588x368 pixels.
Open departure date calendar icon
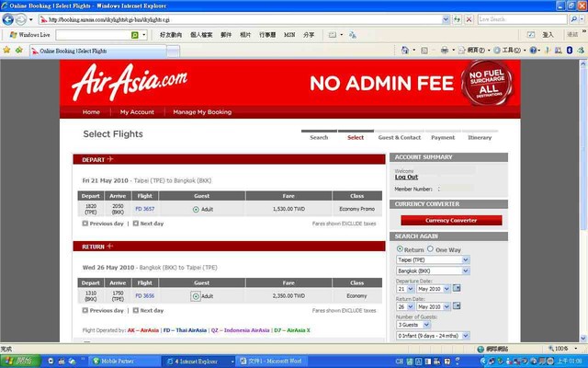pos(457,288)
